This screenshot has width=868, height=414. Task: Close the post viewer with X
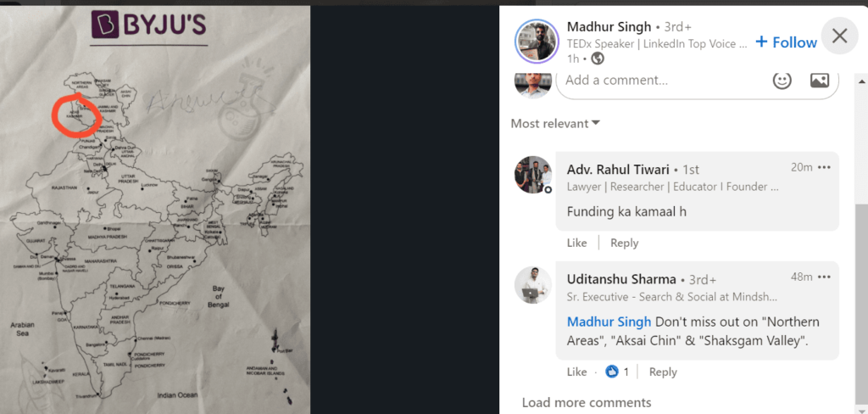(839, 36)
